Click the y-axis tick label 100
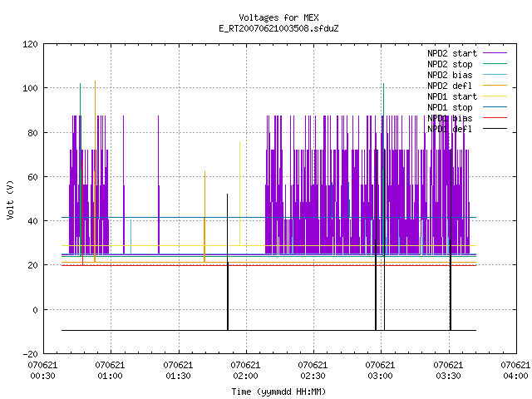 click(30, 88)
